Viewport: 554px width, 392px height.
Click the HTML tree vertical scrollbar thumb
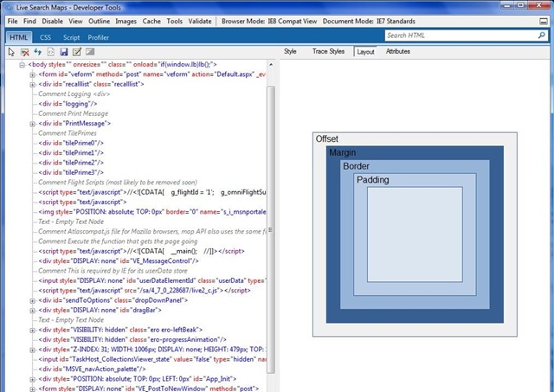pyautogui.click(x=271, y=229)
